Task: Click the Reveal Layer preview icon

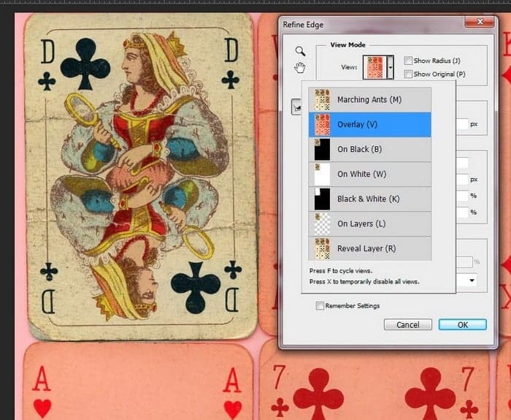Action: (x=322, y=248)
